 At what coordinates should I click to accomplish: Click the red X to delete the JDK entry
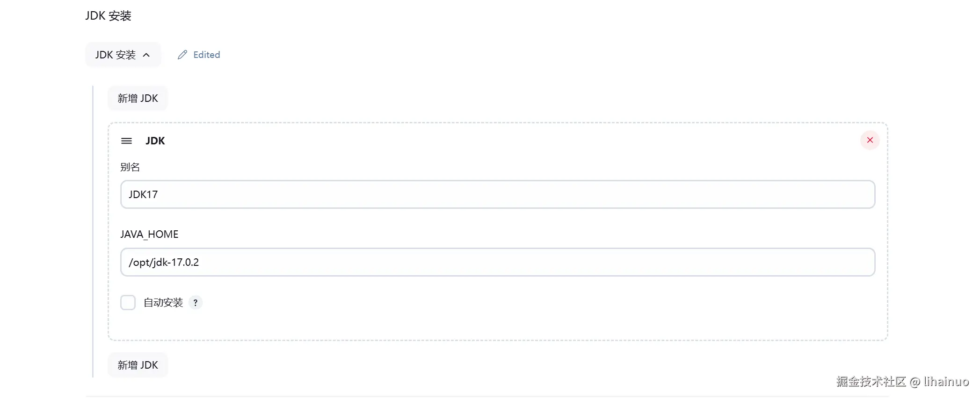[x=870, y=140]
